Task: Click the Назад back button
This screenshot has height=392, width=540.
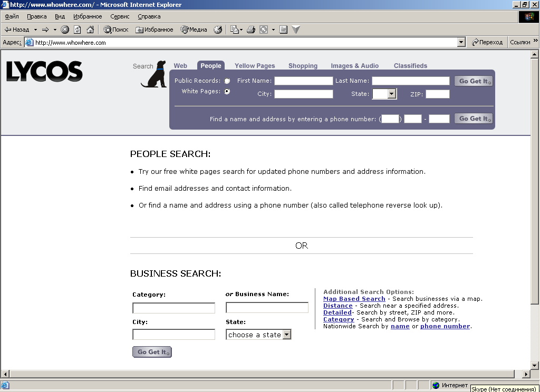Action: pos(16,30)
